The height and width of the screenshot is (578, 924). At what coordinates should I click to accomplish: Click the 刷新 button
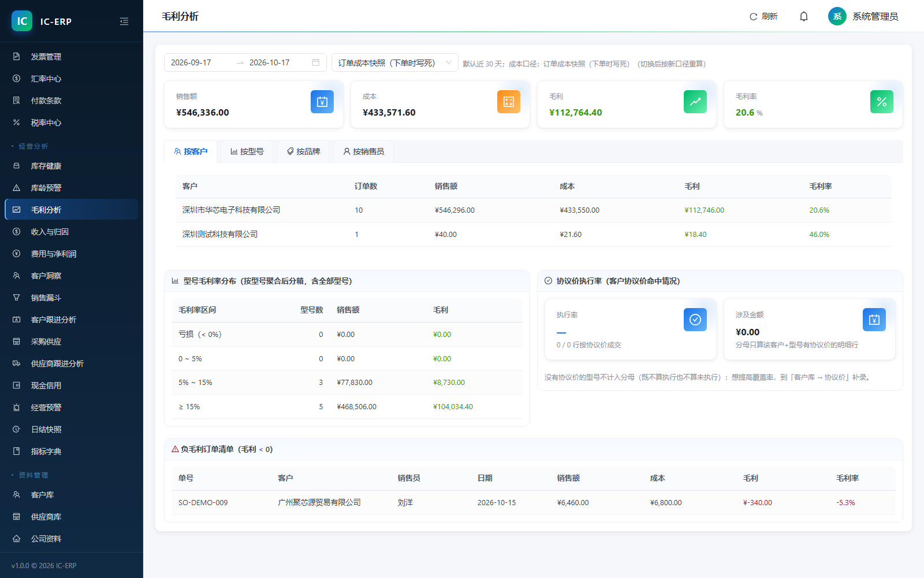[763, 16]
